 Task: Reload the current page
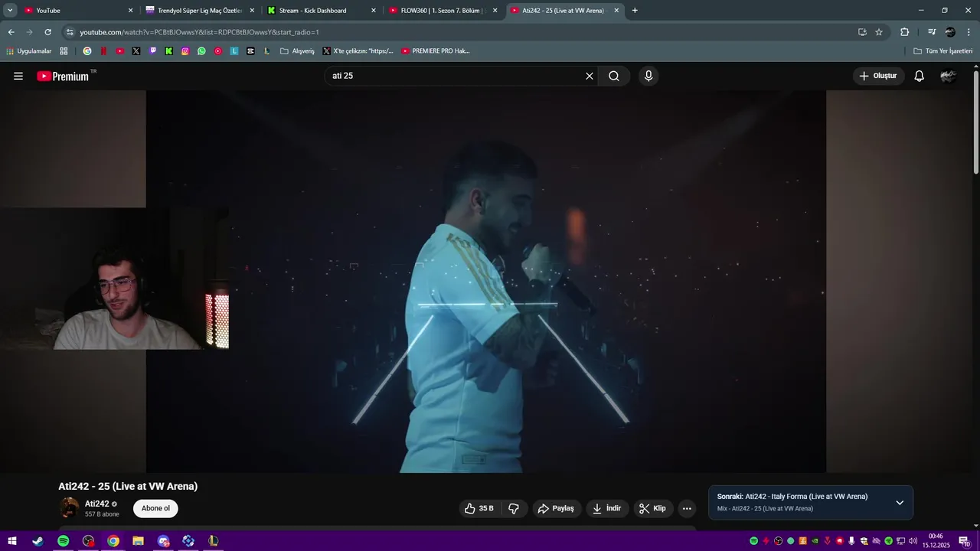tap(47, 32)
